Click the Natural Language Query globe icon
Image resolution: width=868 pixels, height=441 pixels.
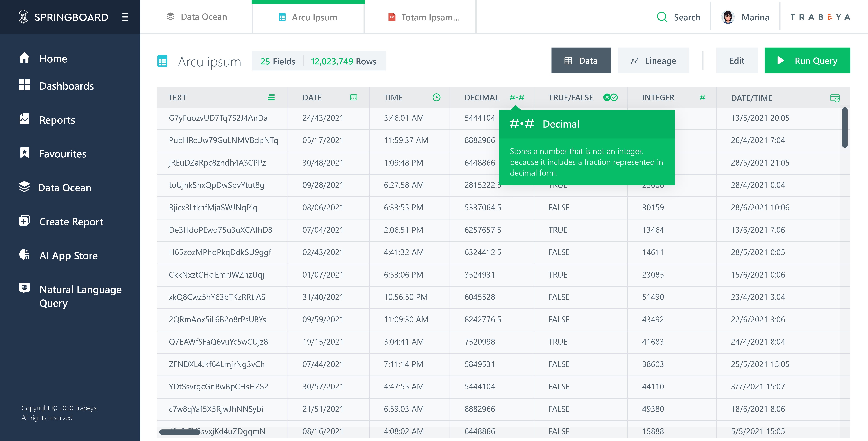[24, 288]
